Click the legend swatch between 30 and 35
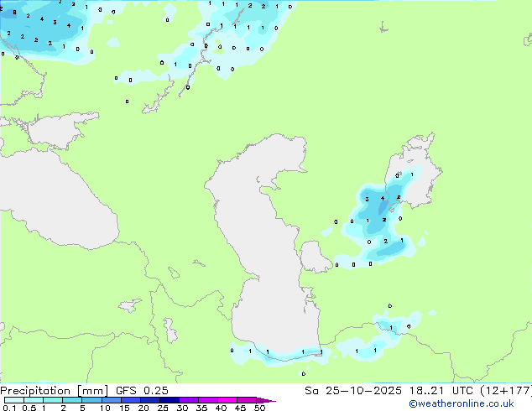Screen dimensions: 532x411 (x=188, y=400)
